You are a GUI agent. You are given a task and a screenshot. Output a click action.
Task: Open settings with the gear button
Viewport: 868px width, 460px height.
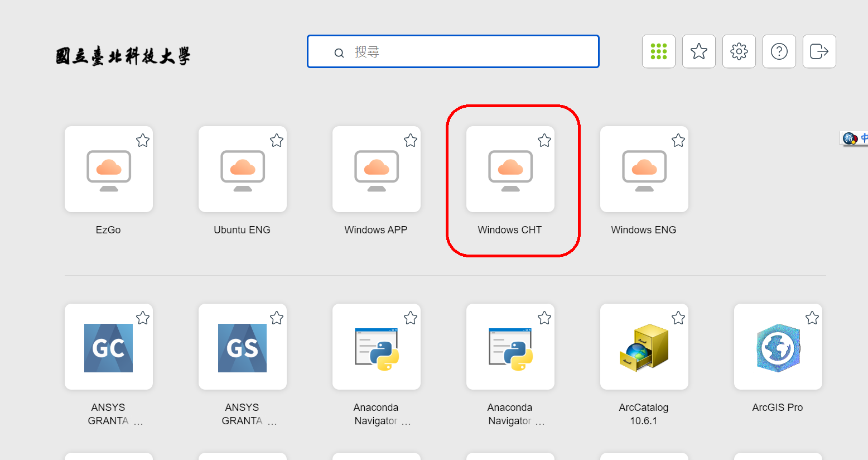[x=739, y=51]
